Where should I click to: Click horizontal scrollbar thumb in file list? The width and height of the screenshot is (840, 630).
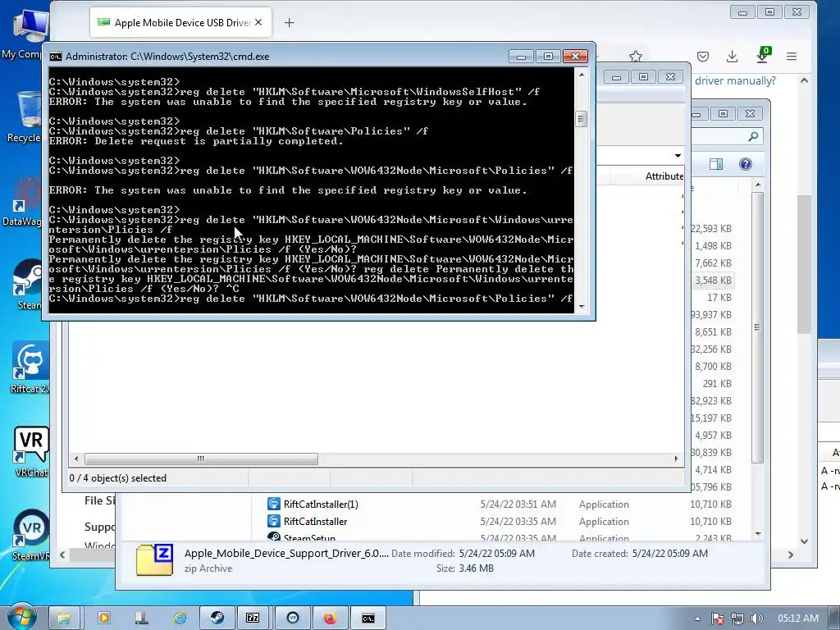(201, 459)
